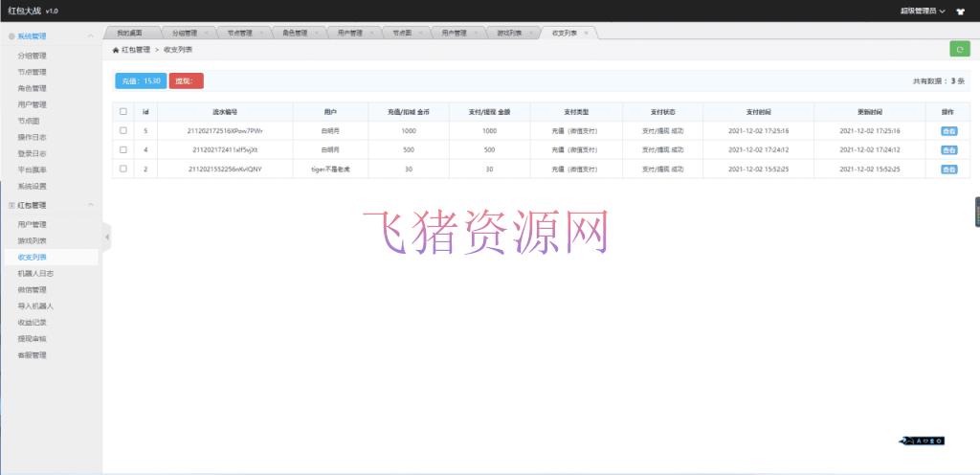This screenshot has height=475, width=980.
Task: Open 收益记录 in the sidebar
Action: pyautogui.click(x=32, y=323)
